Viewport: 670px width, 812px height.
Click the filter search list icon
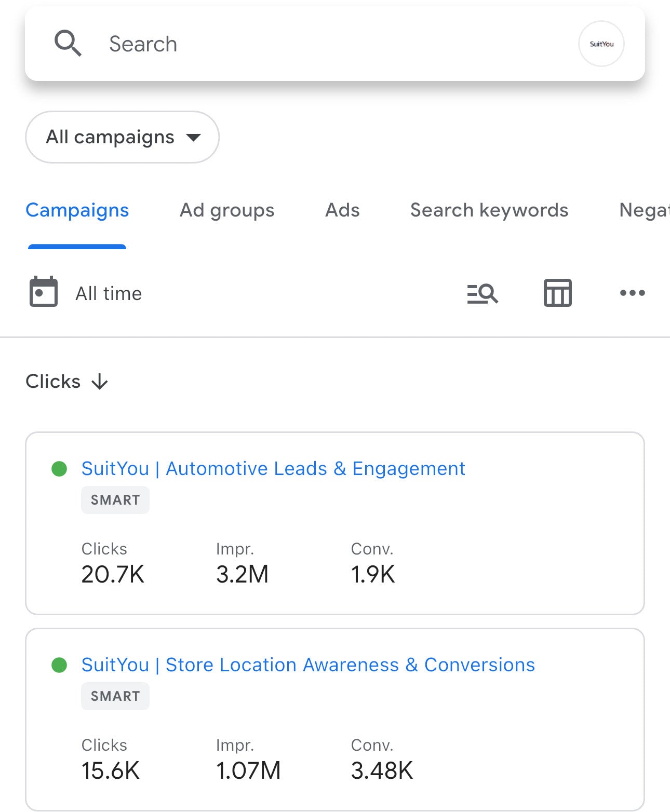coord(482,293)
